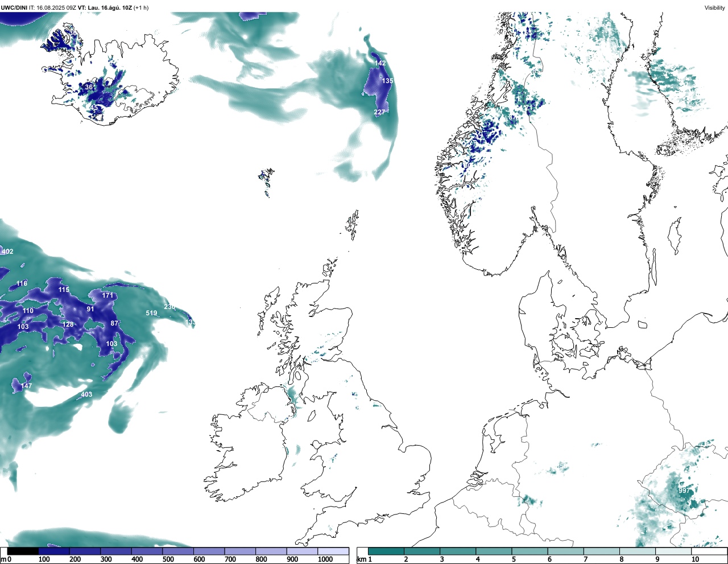Select the 100–200 m dark navy swatch

click(x=53, y=551)
